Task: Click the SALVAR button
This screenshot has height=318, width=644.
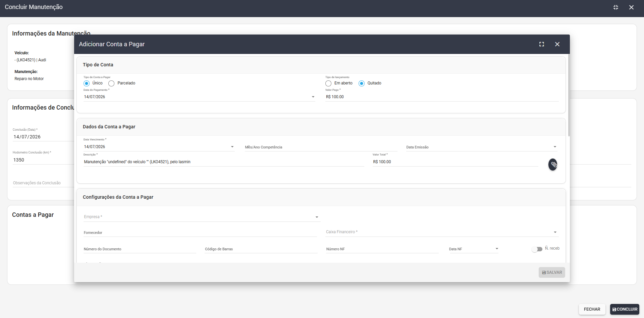Action: pyautogui.click(x=552, y=272)
